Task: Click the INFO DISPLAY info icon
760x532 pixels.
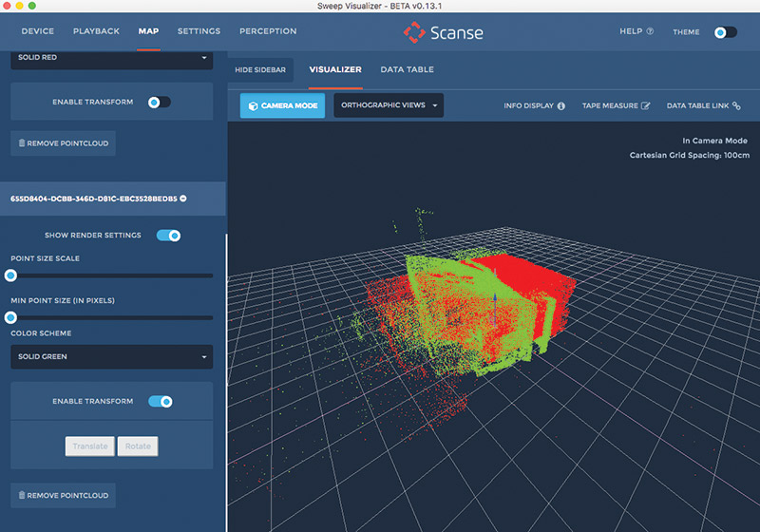Action: click(561, 105)
